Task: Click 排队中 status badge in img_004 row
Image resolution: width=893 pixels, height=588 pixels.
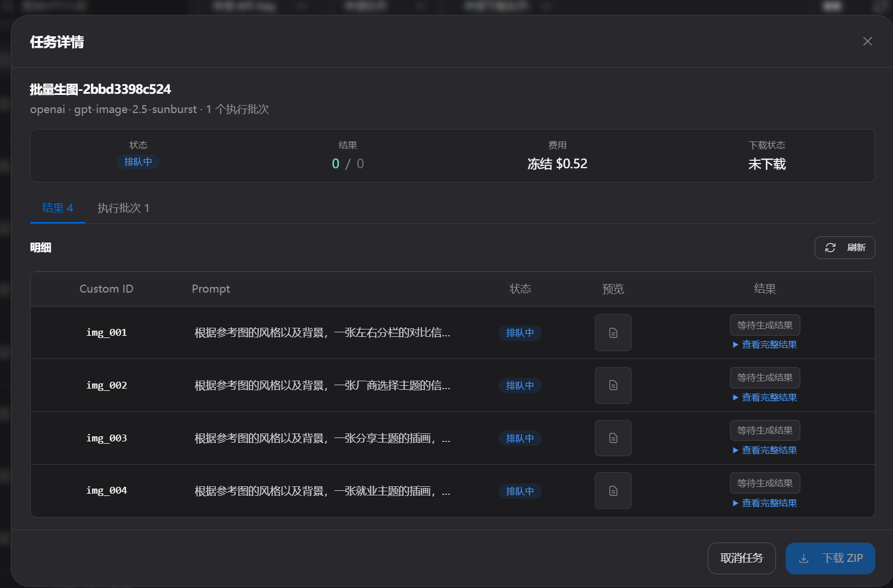Action: point(520,491)
